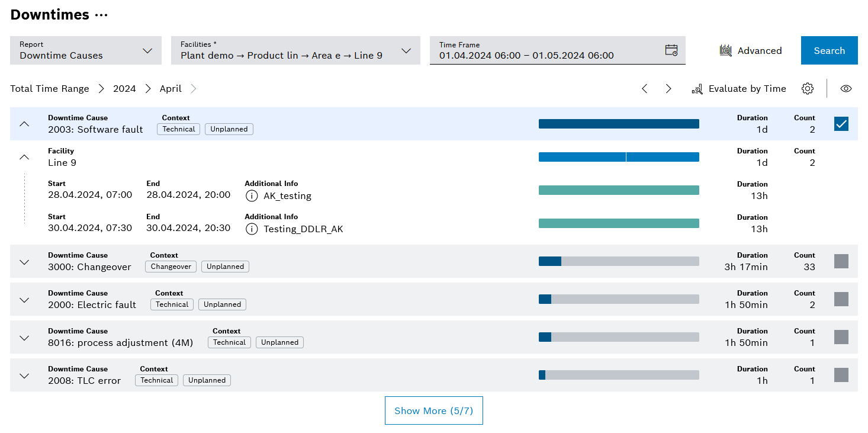Screen dimensions: 868x433
Task: Click the AK_testing teal duration bar
Action: click(x=619, y=190)
